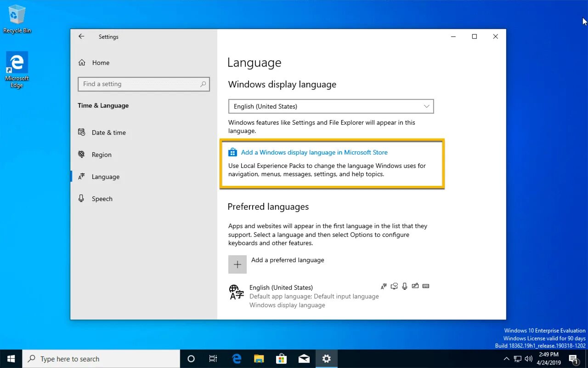Open Mail app from taskbar

click(304, 359)
